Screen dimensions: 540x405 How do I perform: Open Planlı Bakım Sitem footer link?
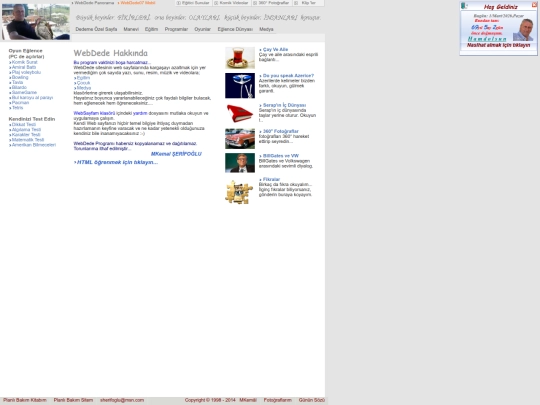click(x=73, y=400)
